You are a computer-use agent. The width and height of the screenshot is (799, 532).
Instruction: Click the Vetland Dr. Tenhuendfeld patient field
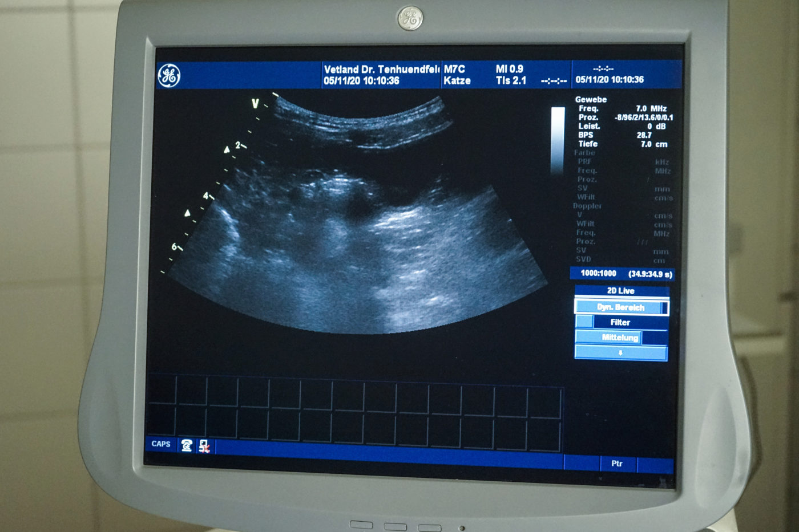381,70
